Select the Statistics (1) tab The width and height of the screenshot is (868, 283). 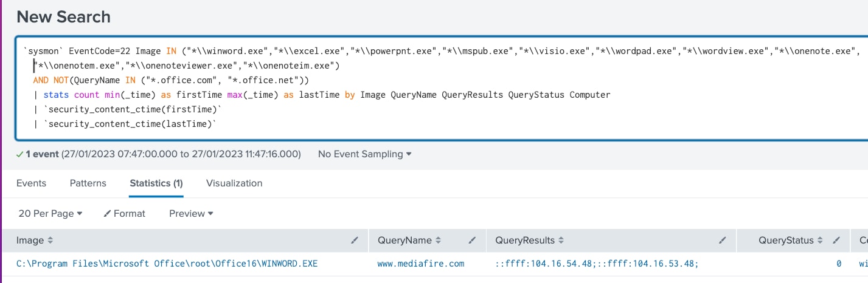(x=156, y=183)
